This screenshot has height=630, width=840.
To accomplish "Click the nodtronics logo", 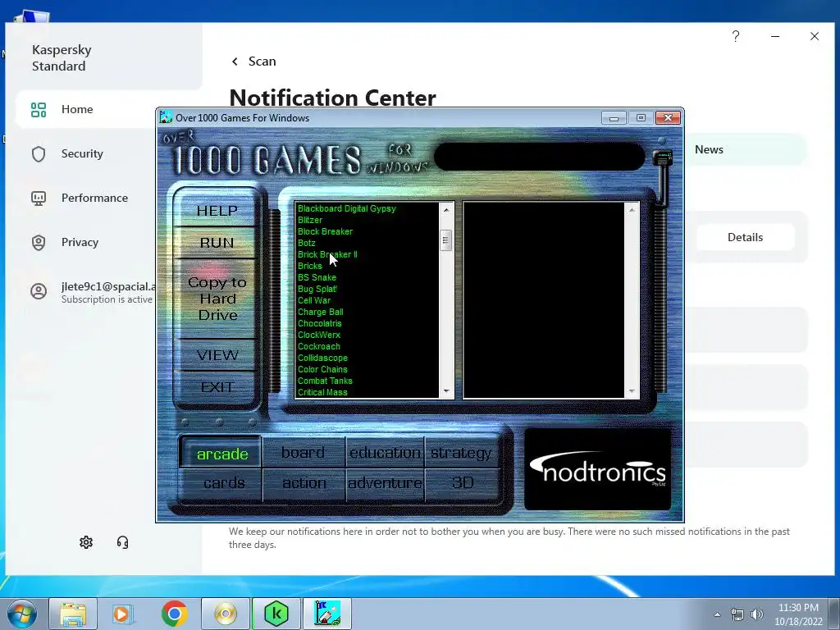I will (x=598, y=468).
